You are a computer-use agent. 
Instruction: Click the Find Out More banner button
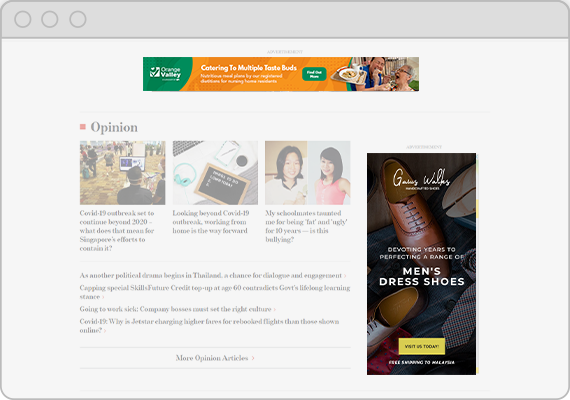point(314,74)
